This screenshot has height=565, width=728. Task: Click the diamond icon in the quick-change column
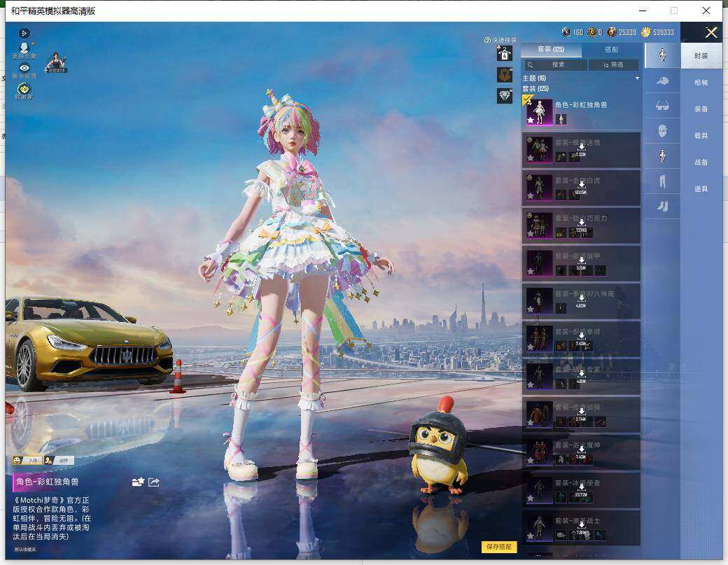click(x=505, y=96)
